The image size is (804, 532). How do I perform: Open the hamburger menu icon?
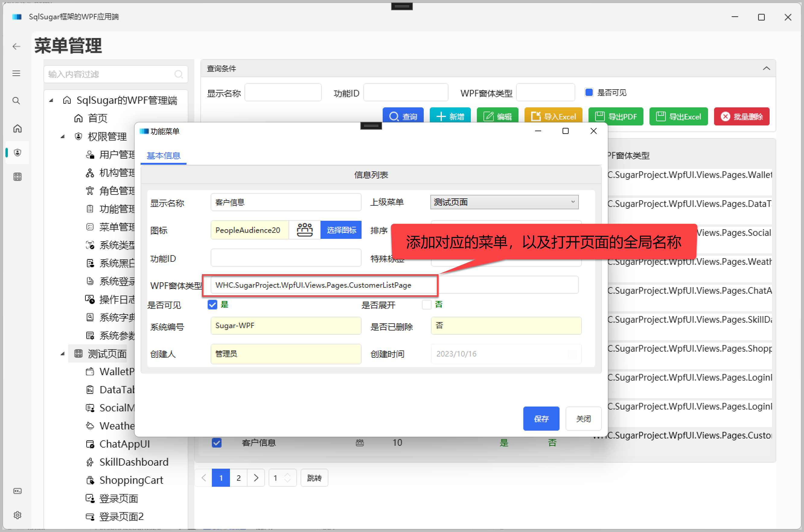coord(16,73)
